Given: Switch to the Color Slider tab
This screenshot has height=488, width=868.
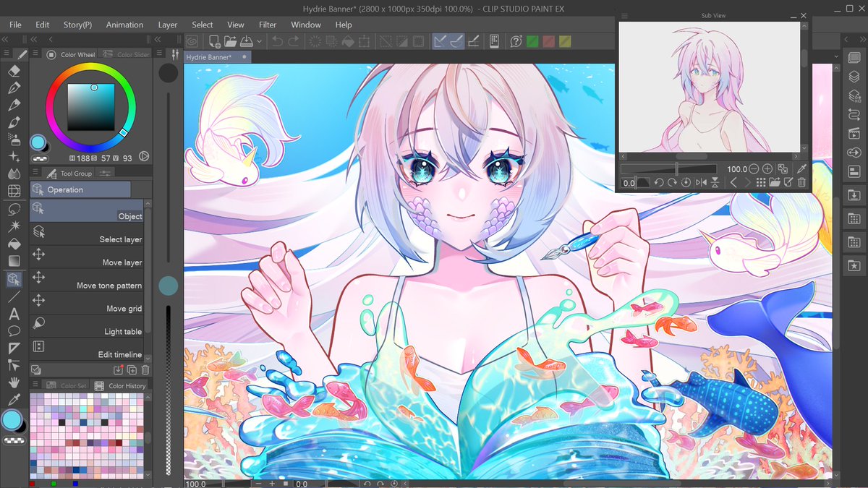Looking at the screenshot, I should click(x=125, y=54).
